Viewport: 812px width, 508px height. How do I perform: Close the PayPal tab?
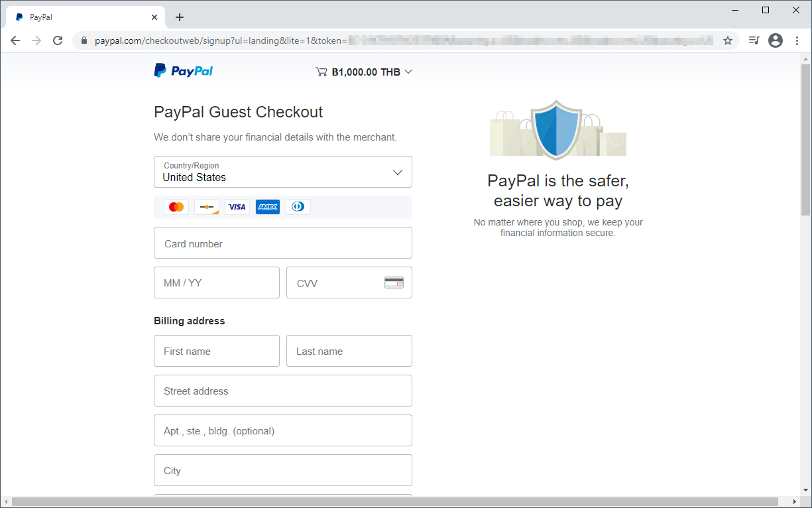pos(154,17)
